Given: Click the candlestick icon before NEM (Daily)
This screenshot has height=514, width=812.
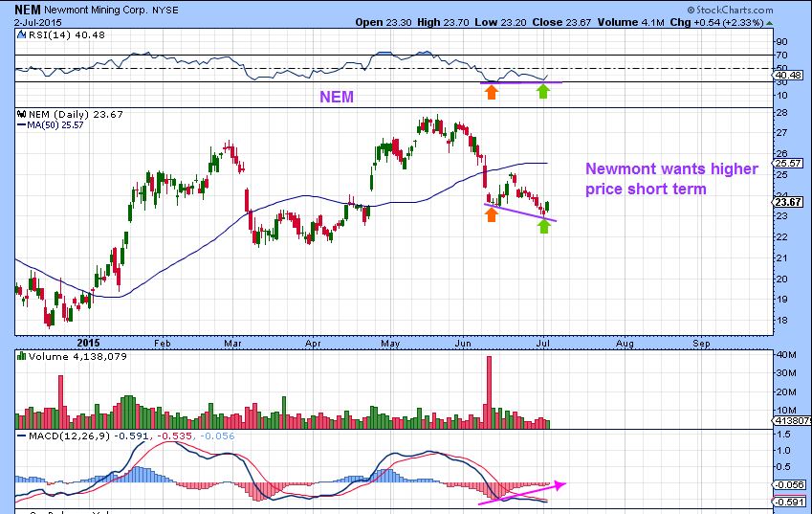Looking at the screenshot, I should pos(21,114).
